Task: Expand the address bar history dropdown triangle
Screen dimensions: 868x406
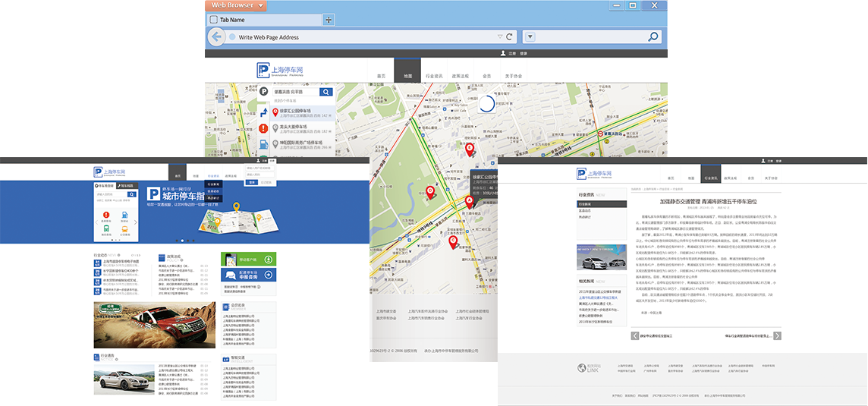Action: tap(500, 36)
